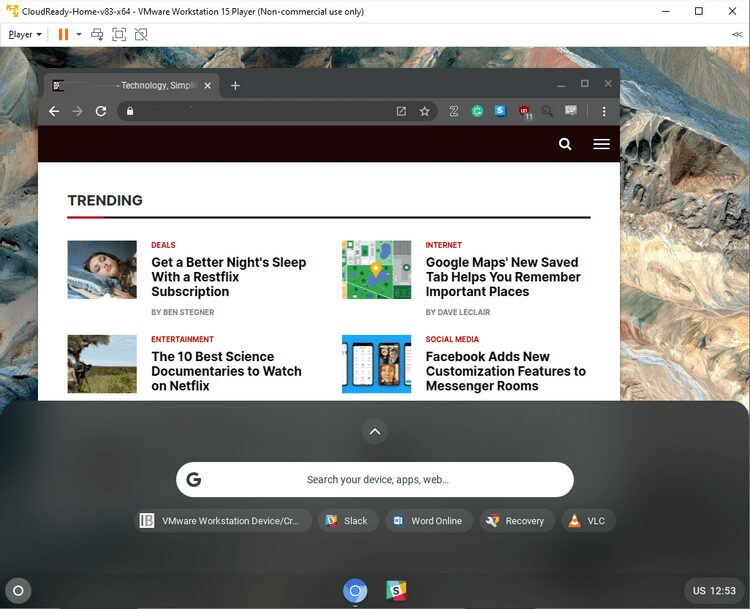Open the grayed-out monitor extension icon

click(571, 111)
